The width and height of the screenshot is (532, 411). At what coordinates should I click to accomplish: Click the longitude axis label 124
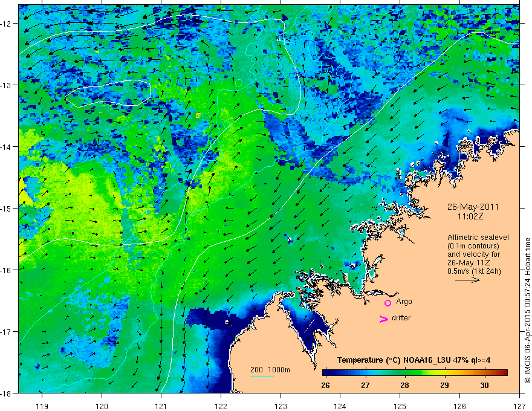point(340,406)
